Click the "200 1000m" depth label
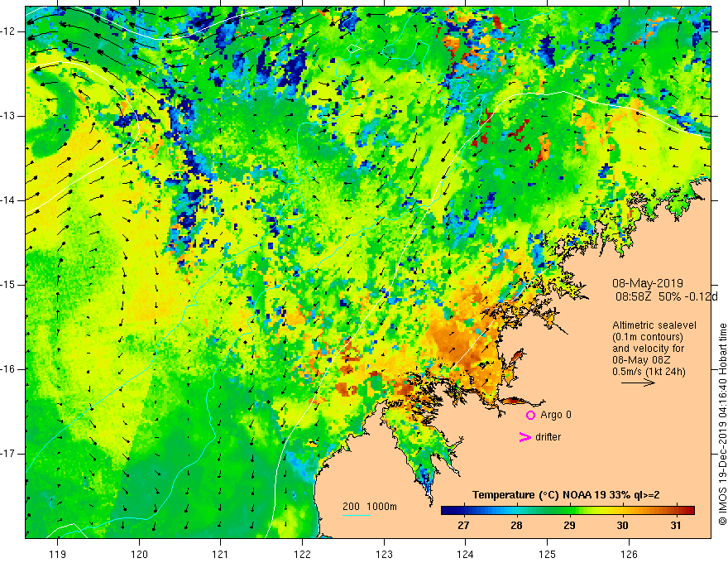The height and width of the screenshot is (563, 728). pyautogui.click(x=370, y=507)
